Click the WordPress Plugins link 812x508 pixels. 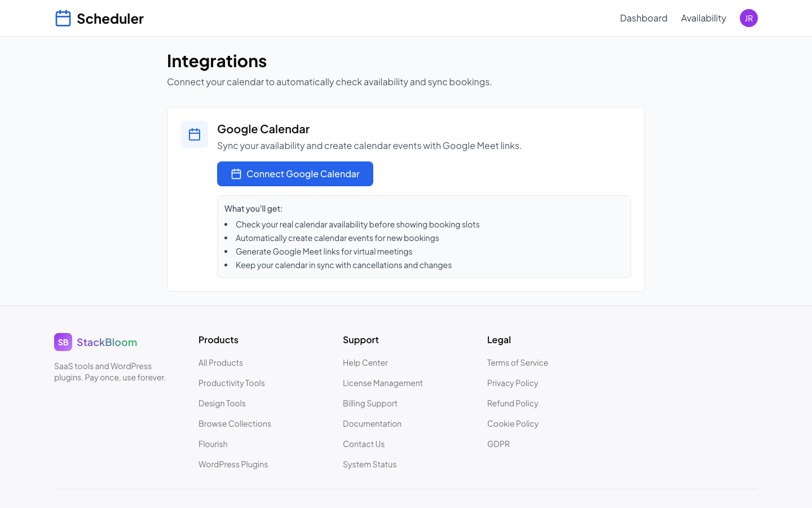(x=233, y=465)
